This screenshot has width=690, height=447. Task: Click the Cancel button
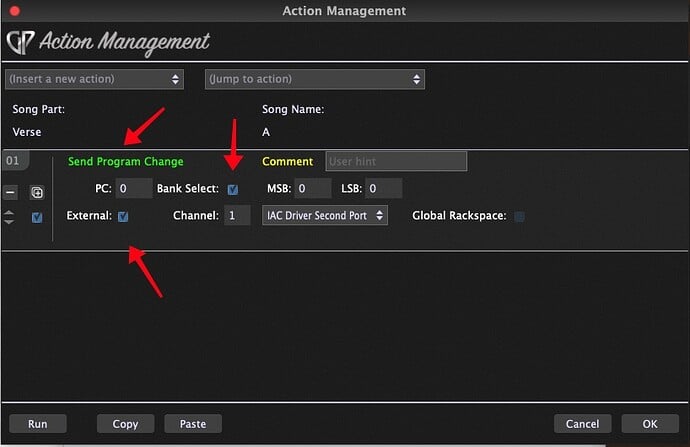pos(583,424)
